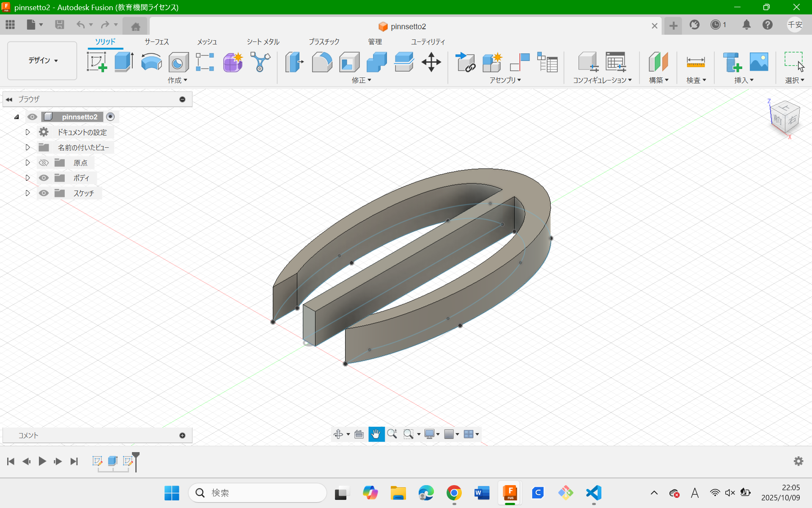Toggle visibility of スケッチ folder
The width and height of the screenshot is (812, 508).
pyautogui.click(x=44, y=193)
